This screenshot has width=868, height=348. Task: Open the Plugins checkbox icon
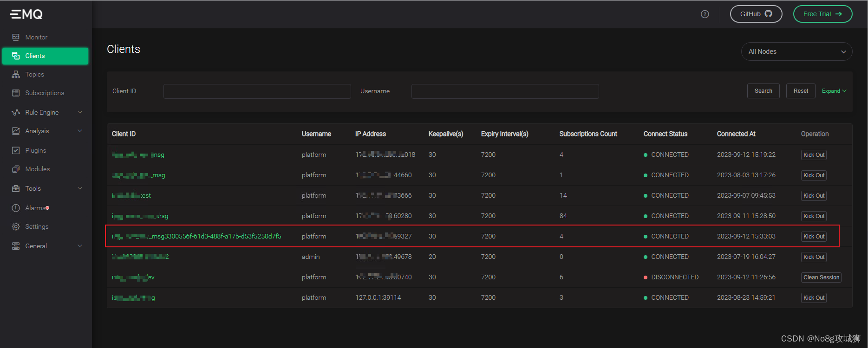click(16, 150)
